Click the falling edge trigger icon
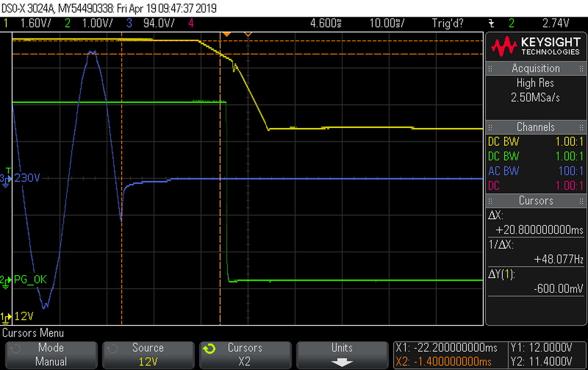588x370 pixels. (491, 23)
